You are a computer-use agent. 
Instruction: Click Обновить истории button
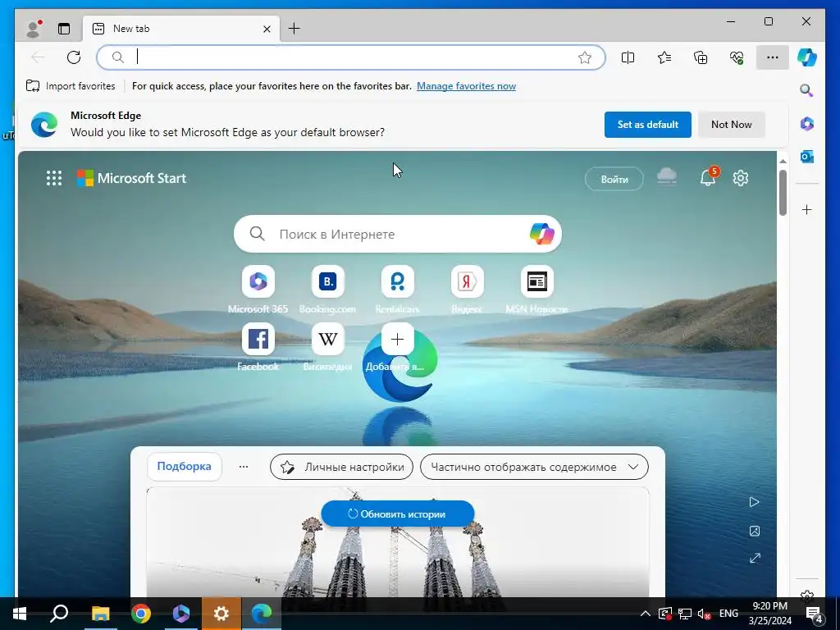[398, 514]
